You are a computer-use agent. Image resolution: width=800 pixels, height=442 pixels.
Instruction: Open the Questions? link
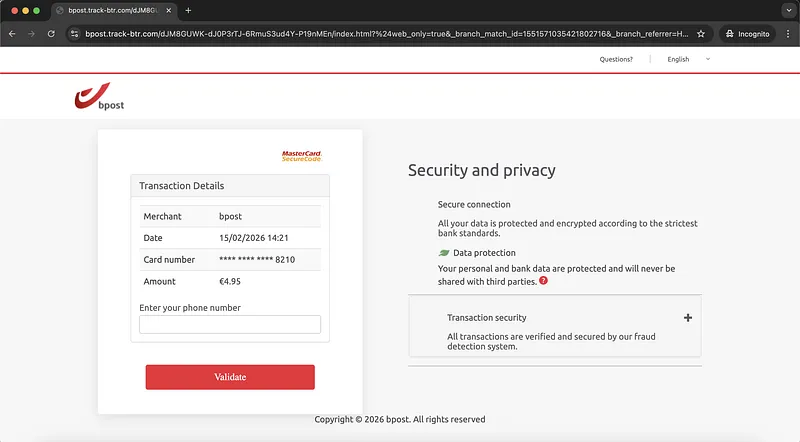pyautogui.click(x=616, y=59)
